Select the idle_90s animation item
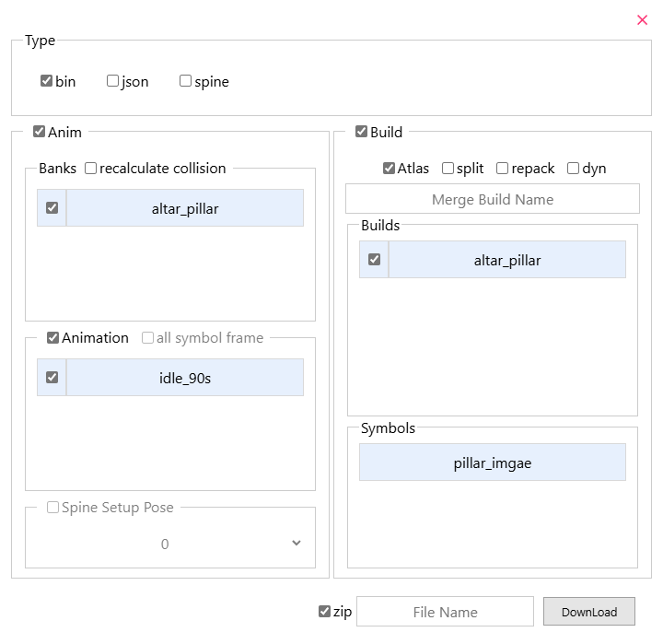Viewport: 663px width, 644px height. 185,378
